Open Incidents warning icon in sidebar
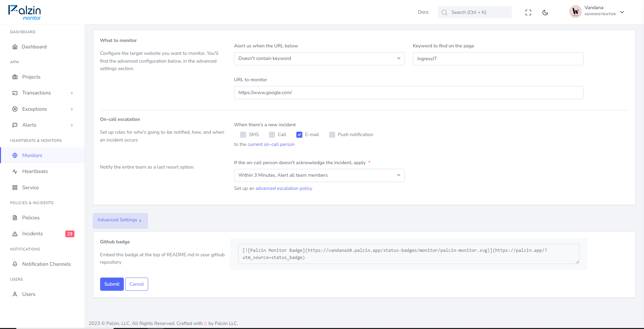This screenshot has height=329, width=644. click(15, 234)
